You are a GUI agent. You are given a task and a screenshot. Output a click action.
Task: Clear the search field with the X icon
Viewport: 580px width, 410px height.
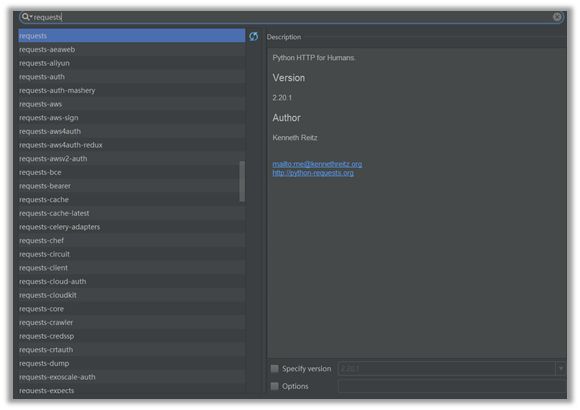(x=557, y=17)
